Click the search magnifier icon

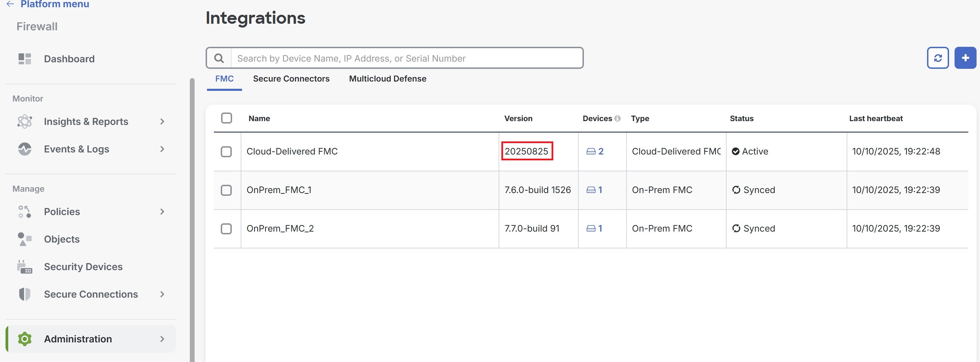click(219, 58)
